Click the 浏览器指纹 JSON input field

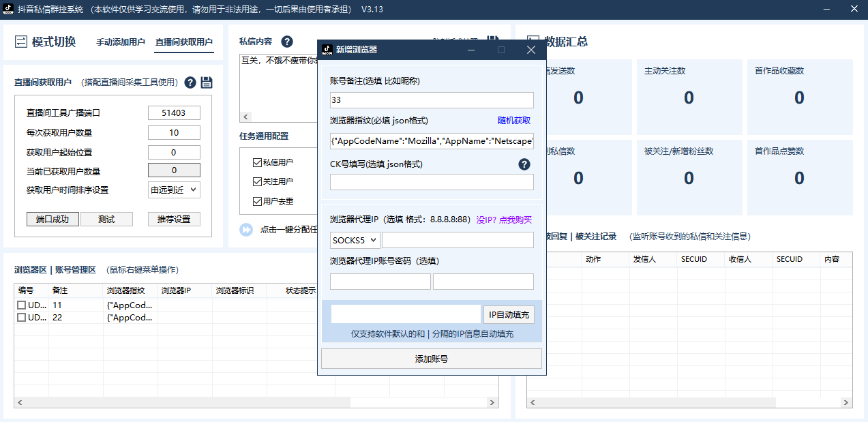pyautogui.click(x=432, y=141)
